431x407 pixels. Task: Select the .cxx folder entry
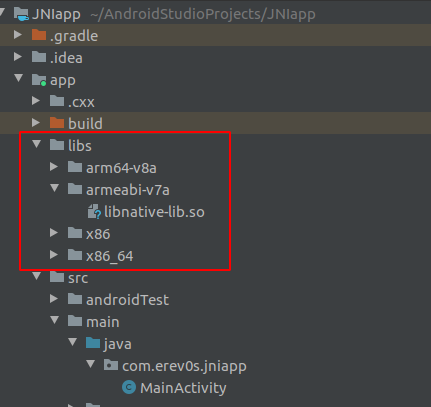[x=72, y=102]
